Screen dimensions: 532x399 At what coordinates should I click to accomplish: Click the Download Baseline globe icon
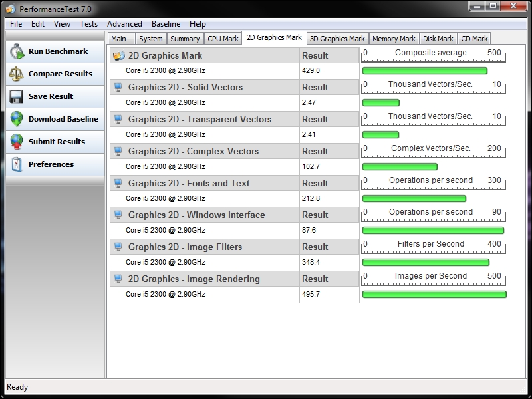16,119
